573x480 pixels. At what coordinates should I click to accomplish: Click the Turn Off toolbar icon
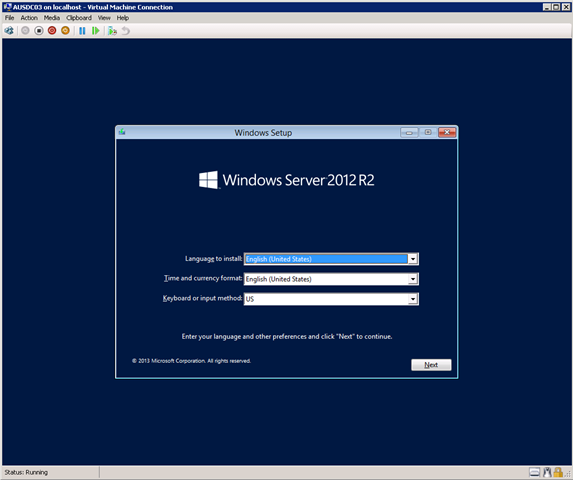point(39,31)
